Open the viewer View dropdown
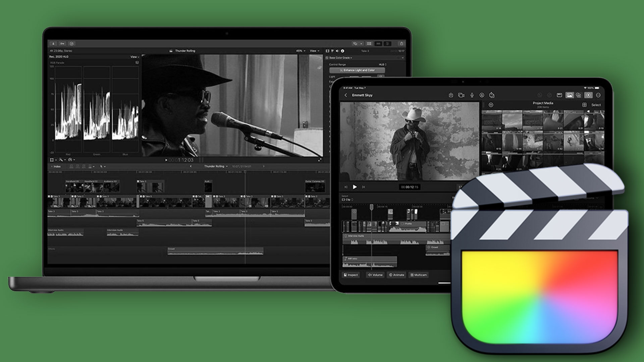 click(x=314, y=51)
